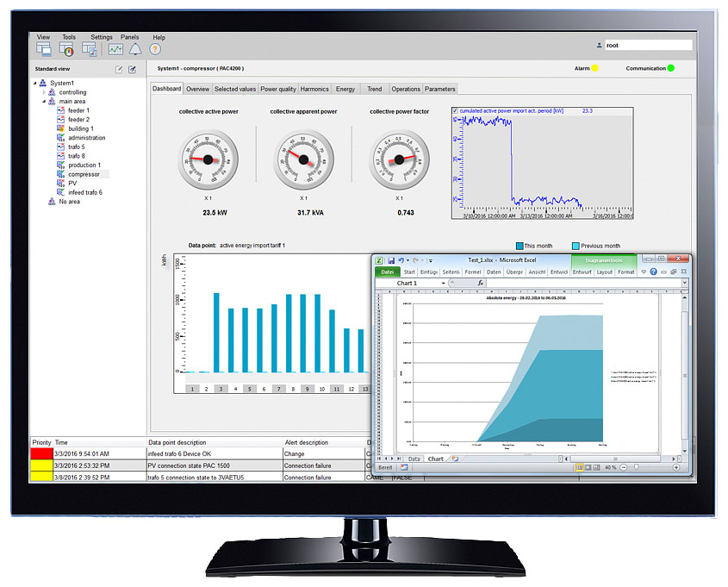Expand the controlling tree node
The height and width of the screenshot is (587, 728).
[x=43, y=92]
